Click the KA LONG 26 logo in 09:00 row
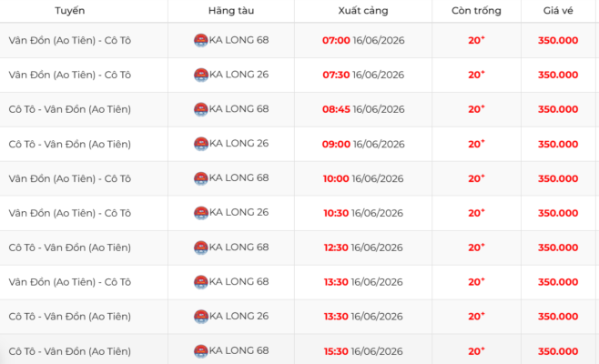 pos(201,144)
